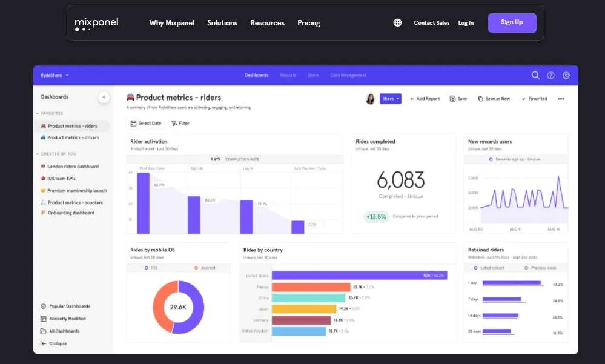Toggle the Favorited checkmark
This screenshot has width=605, height=364.
pos(524,99)
